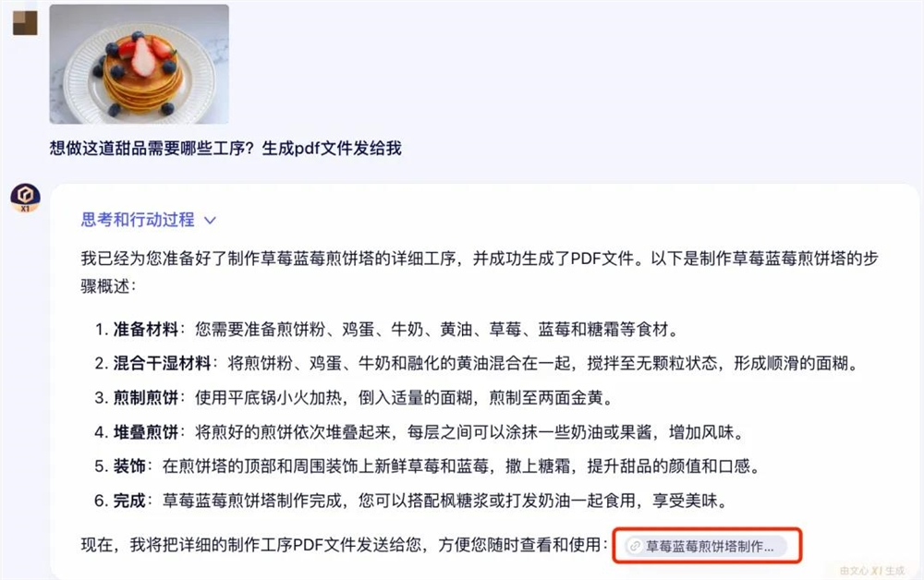
Task: Select the bold heading 煎制煎饼 in step 3
Action: click(146, 397)
